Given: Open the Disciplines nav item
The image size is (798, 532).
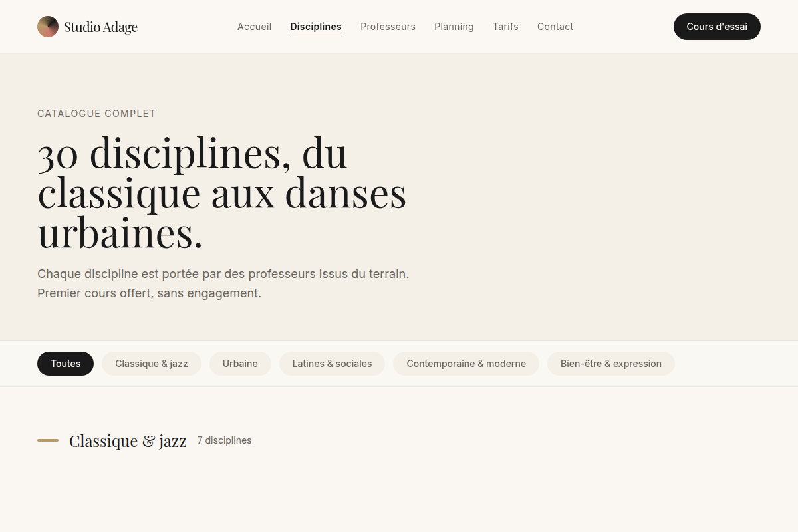Looking at the screenshot, I should (316, 27).
